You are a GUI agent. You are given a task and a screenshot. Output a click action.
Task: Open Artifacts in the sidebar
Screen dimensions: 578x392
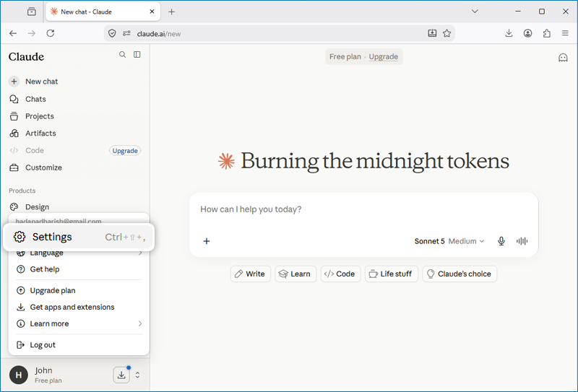pos(40,134)
